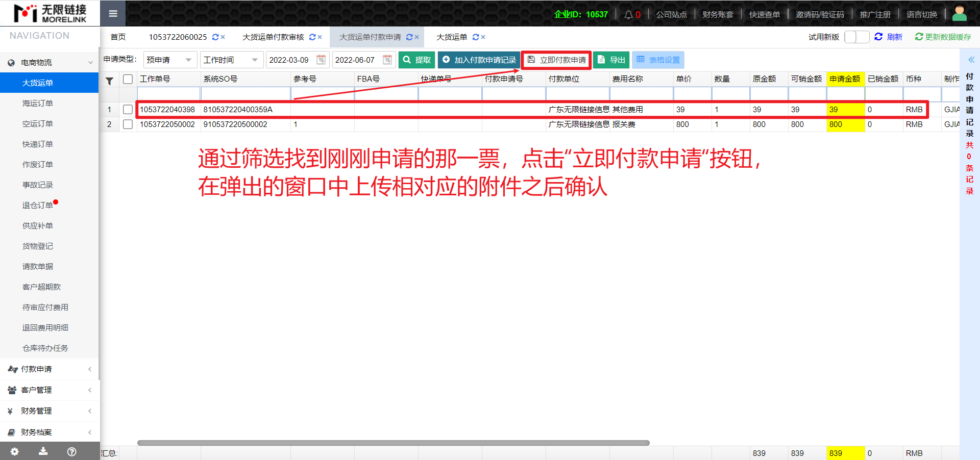Click the 刷新 refresh link

pyautogui.click(x=889, y=37)
